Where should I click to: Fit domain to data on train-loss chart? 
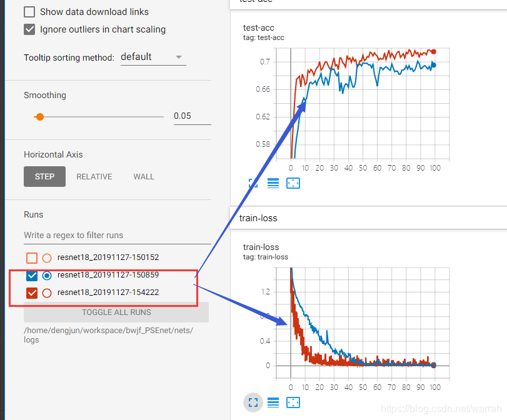click(293, 402)
